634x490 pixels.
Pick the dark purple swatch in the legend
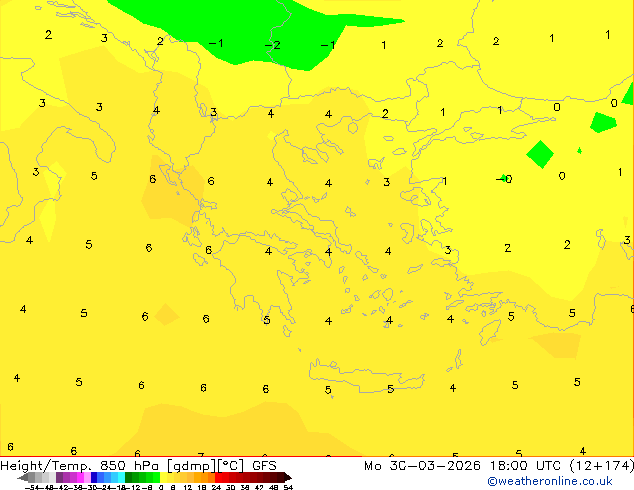[59, 477]
